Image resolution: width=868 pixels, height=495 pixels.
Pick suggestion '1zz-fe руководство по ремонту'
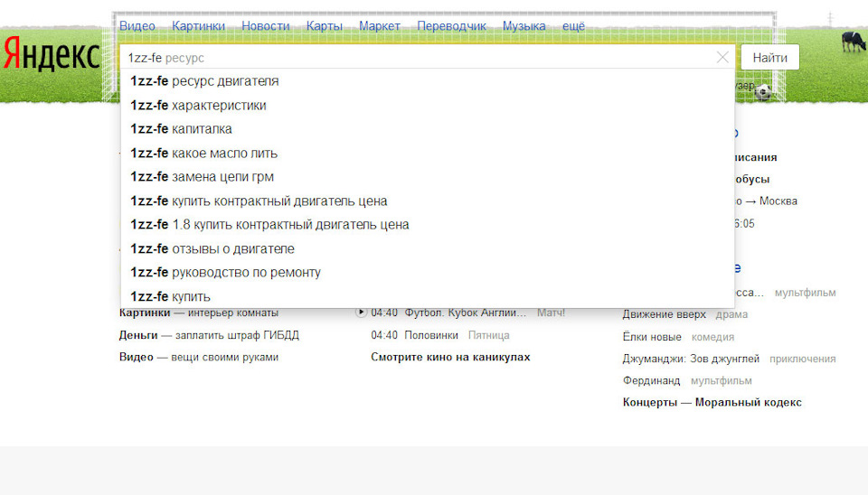pos(428,273)
